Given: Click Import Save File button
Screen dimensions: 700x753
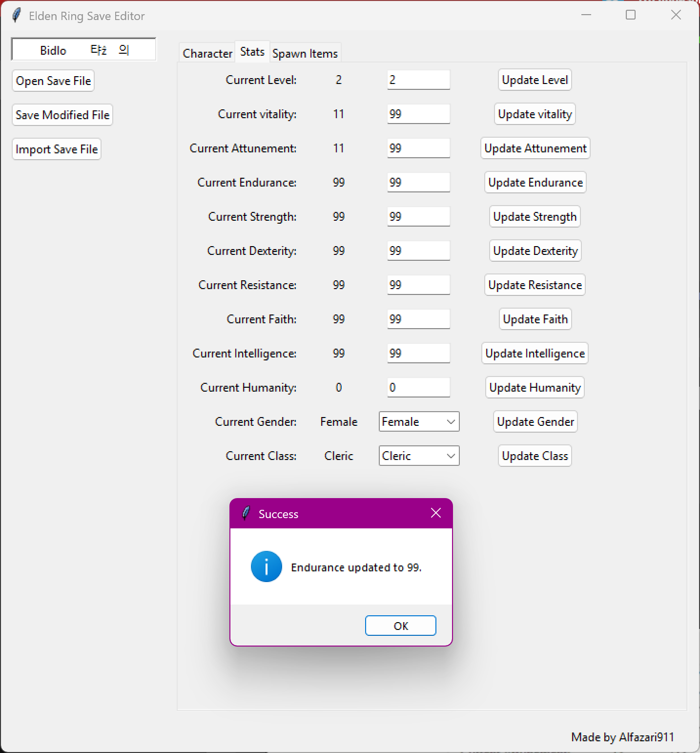Looking at the screenshot, I should (x=57, y=149).
